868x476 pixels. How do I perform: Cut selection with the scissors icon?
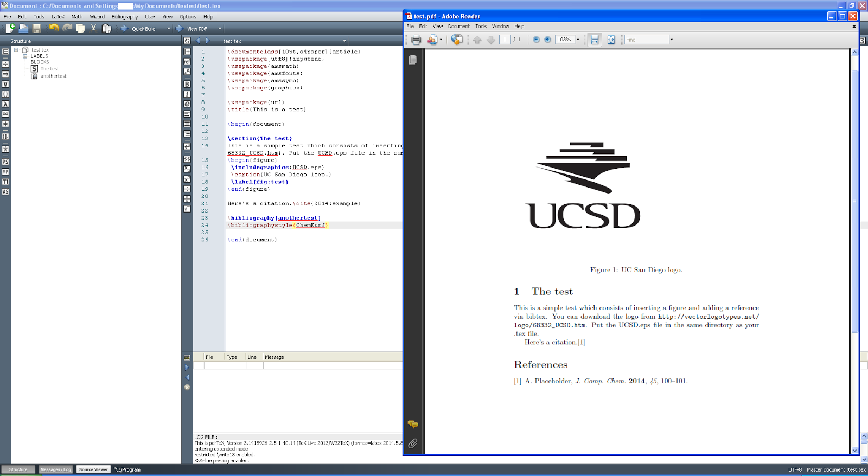93,28
